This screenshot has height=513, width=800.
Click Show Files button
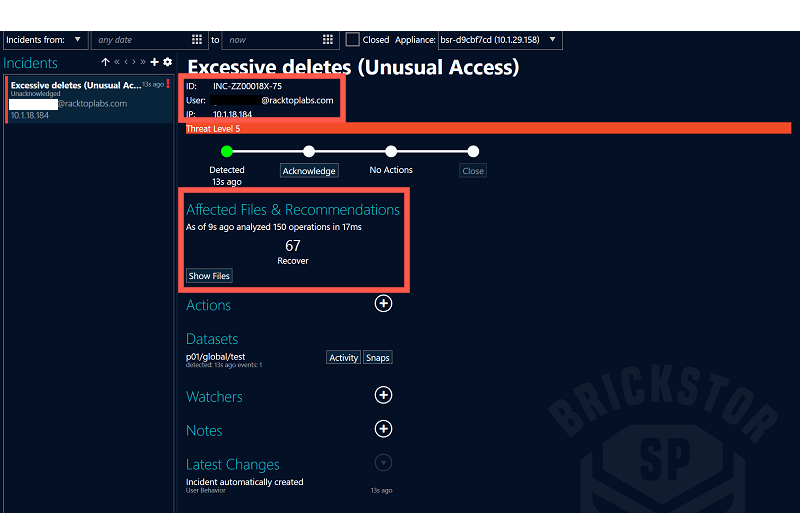[x=209, y=276]
